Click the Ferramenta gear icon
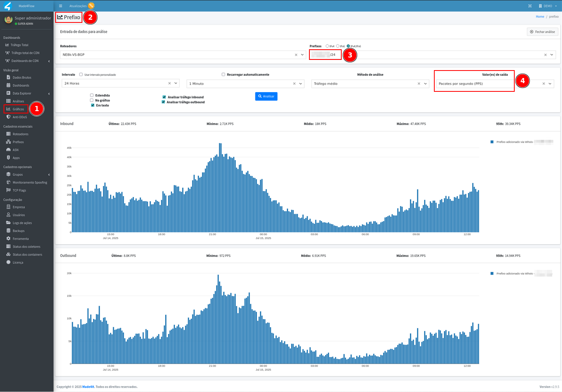The image size is (562, 392). point(8,238)
